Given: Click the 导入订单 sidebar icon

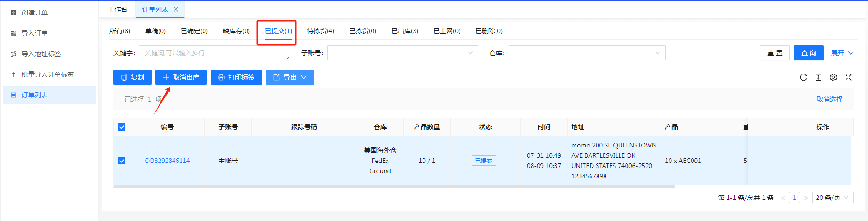Looking at the screenshot, I should 14,33.
